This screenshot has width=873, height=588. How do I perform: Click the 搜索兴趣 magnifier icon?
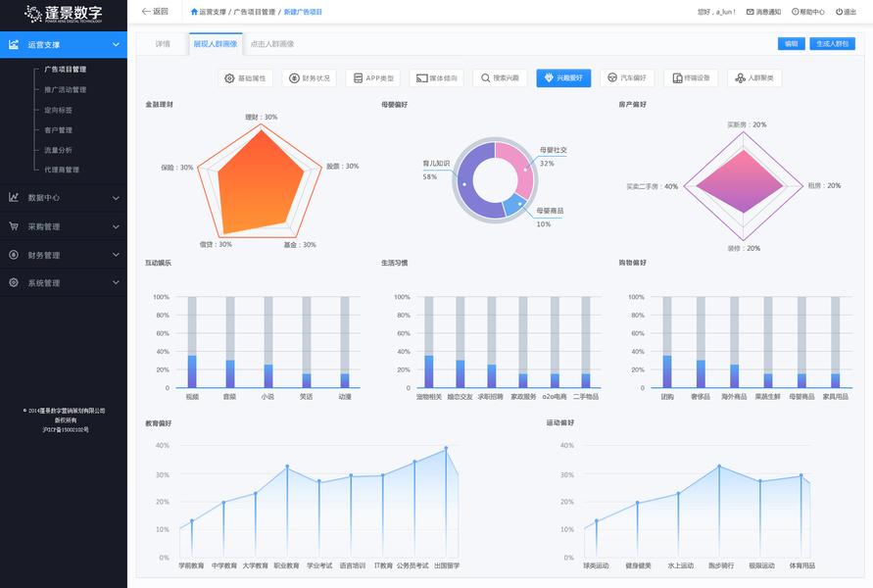tap(486, 78)
